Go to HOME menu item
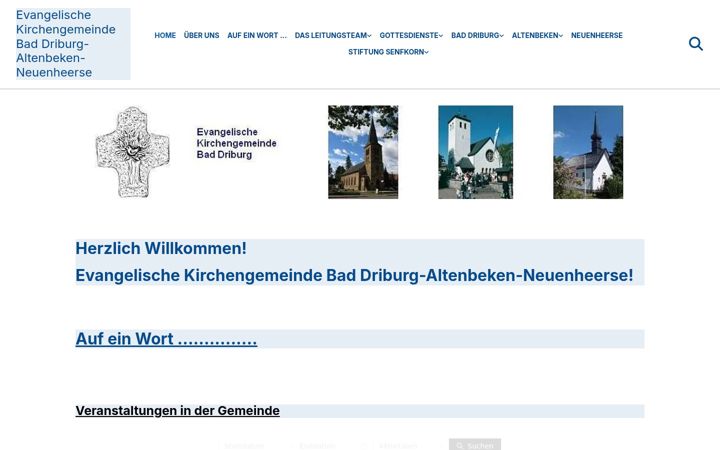Screen dimensions: 720x450 (x=165, y=35)
